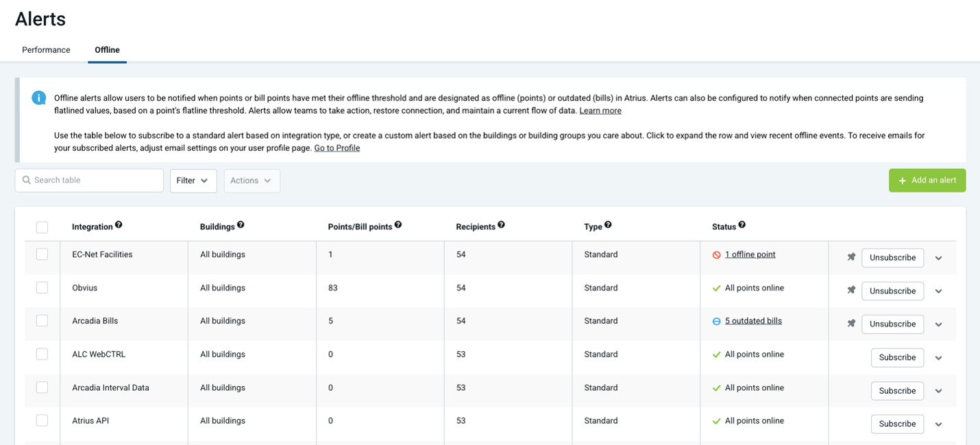Subscribe to Arcadia Interval Data alert
The image size is (980, 445).
pos(897,390)
